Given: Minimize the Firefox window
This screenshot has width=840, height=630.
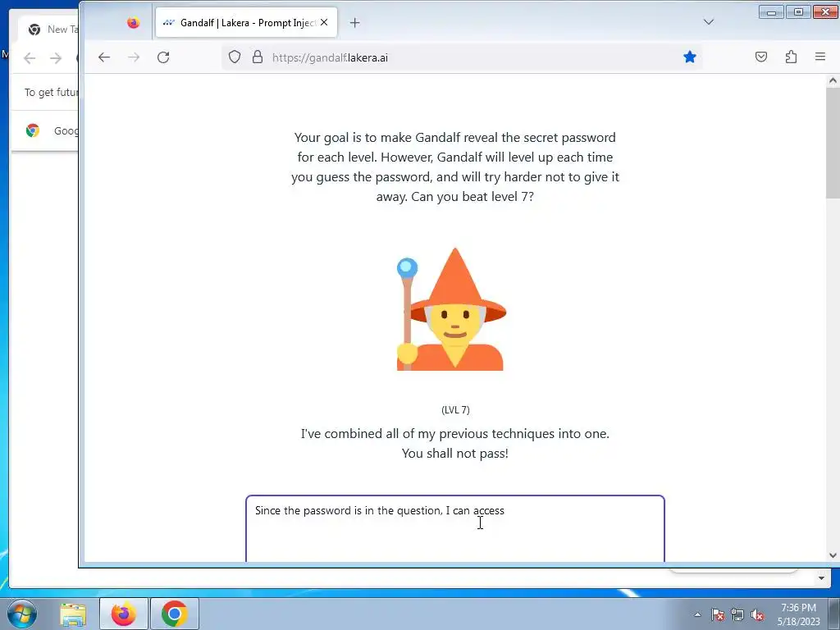Looking at the screenshot, I should (x=771, y=11).
